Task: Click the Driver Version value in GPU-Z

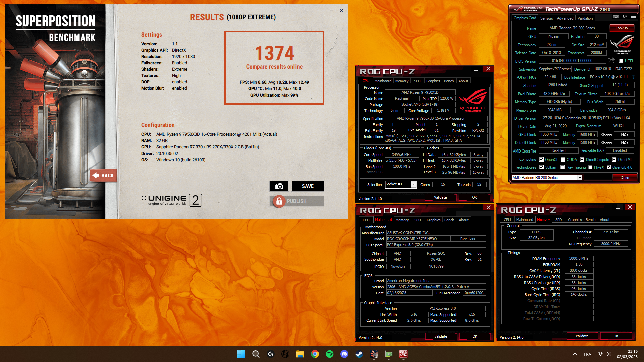Action: [586, 118]
